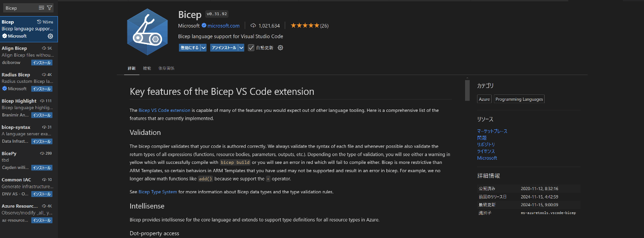Open Manage gear next to 自動更新
This screenshot has width=644, height=238.
coord(280,47)
